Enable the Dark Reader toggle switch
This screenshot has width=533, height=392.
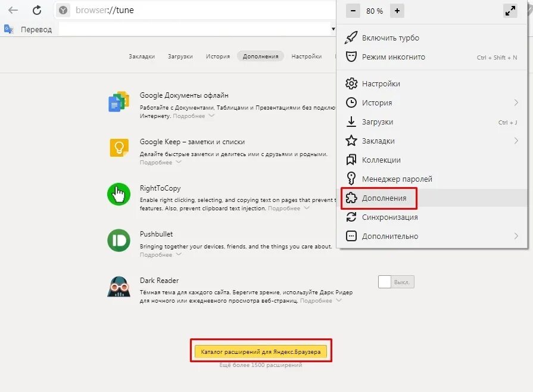coord(396,282)
